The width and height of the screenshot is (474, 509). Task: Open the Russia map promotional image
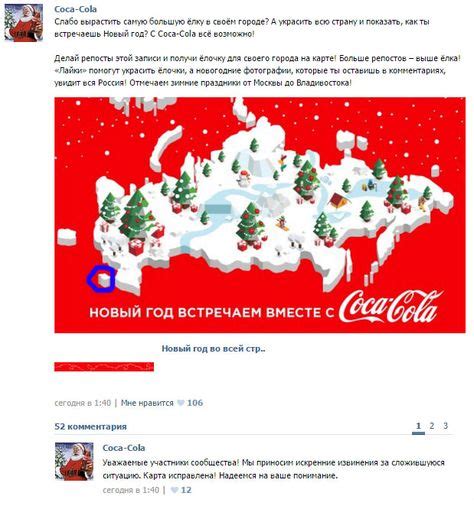260,215
